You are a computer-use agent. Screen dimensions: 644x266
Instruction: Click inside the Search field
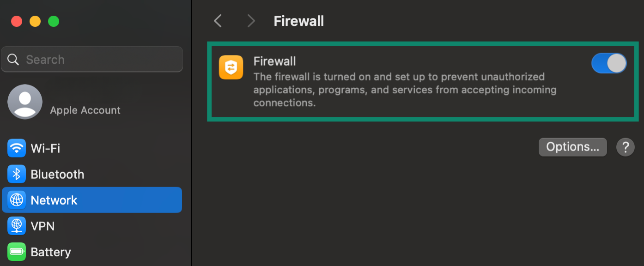(x=92, y=59)
